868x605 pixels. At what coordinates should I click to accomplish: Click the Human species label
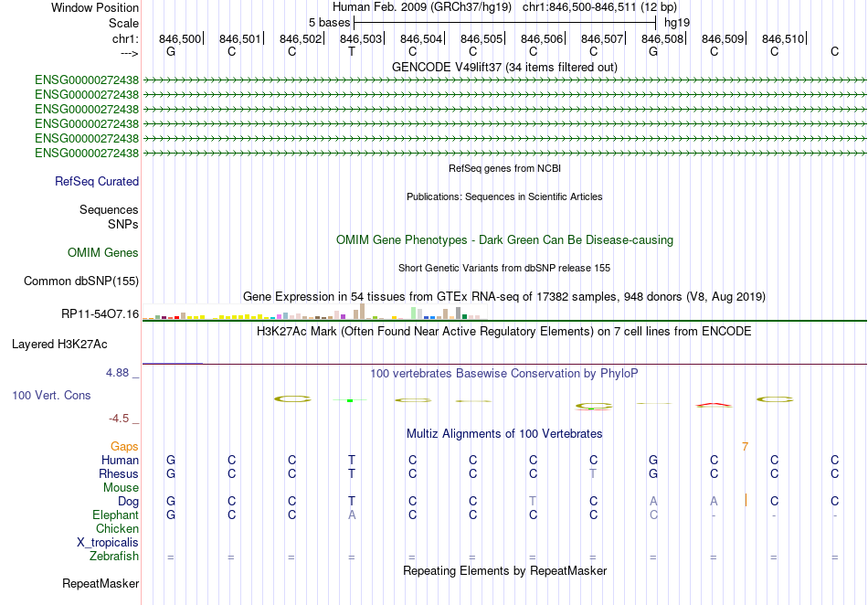point(120,460)
